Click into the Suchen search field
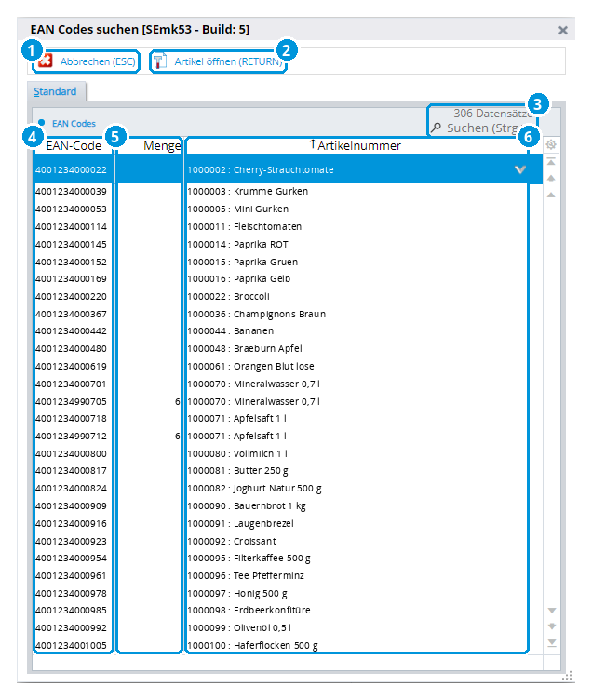The height and width of the screenshot is (700, 592). pyautogui.click(x=484, y=128)
